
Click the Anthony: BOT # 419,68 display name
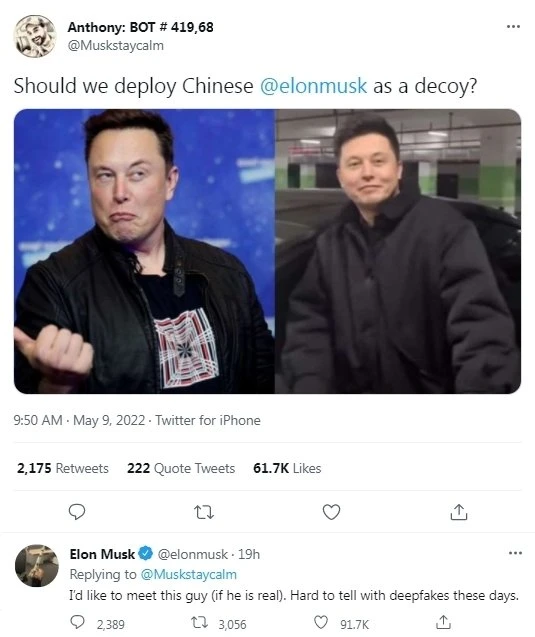140,27
